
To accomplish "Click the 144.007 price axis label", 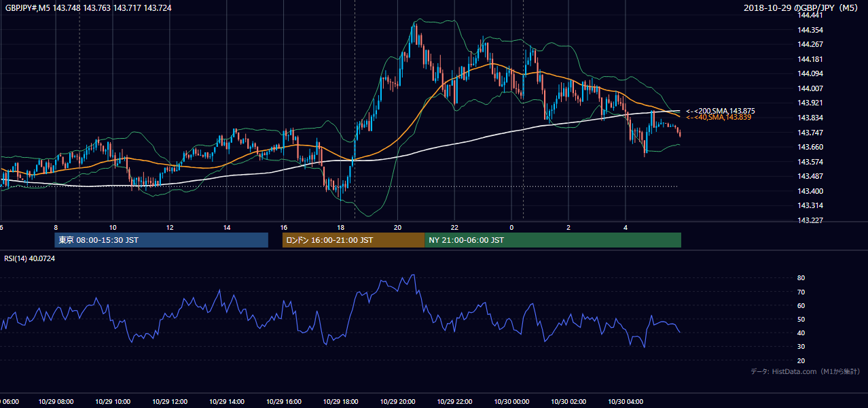I will point(811,88).
